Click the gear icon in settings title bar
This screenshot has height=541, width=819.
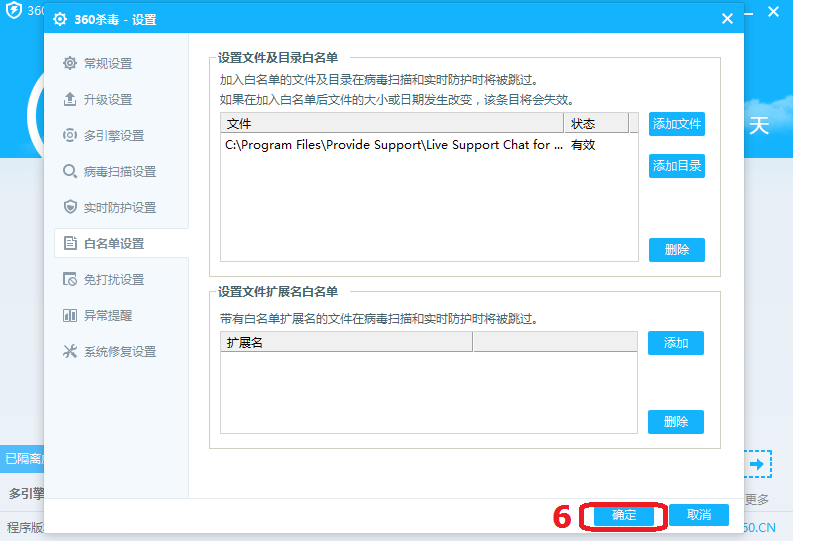click(60, 19)
